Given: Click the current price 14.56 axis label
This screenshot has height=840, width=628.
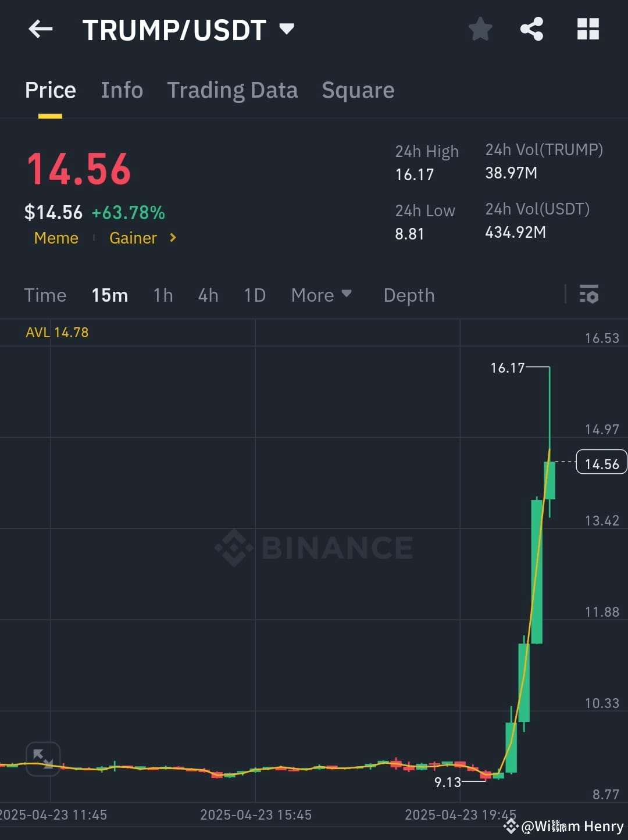Looking at the screenshot, I should point(601,462).
